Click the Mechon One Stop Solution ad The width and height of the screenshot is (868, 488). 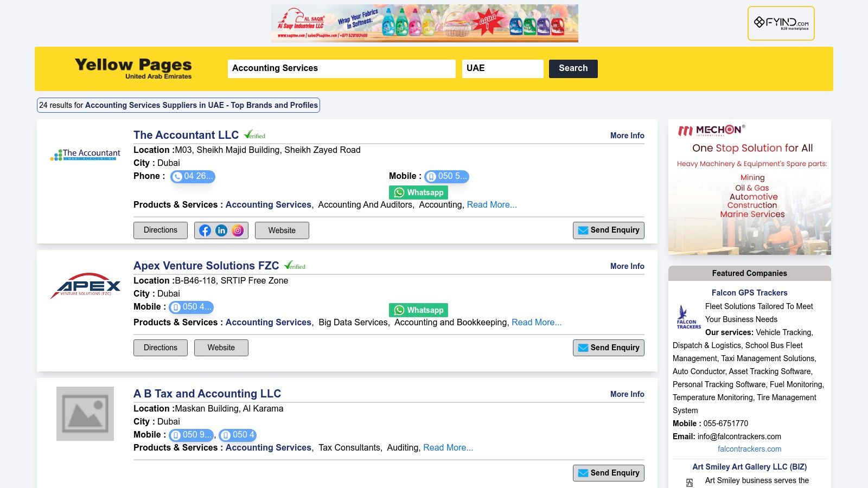(x=750, y=187)
